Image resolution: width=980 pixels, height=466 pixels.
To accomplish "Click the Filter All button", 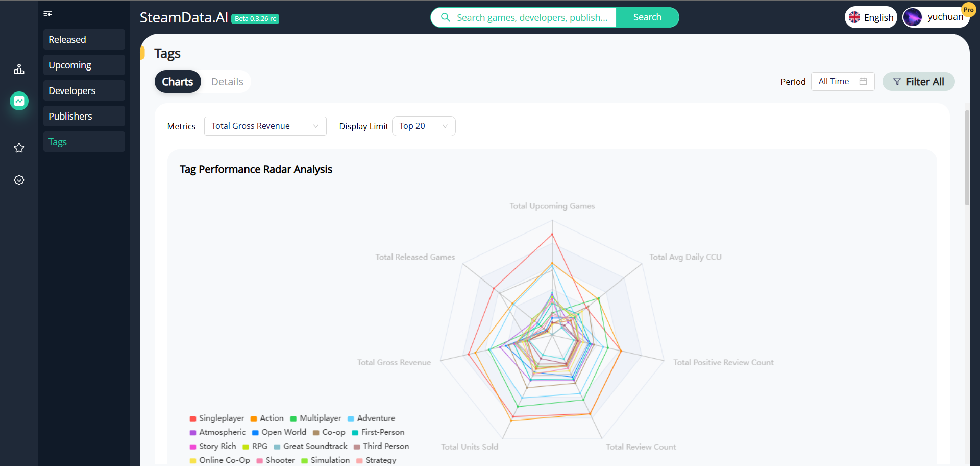I will (918, 82).
